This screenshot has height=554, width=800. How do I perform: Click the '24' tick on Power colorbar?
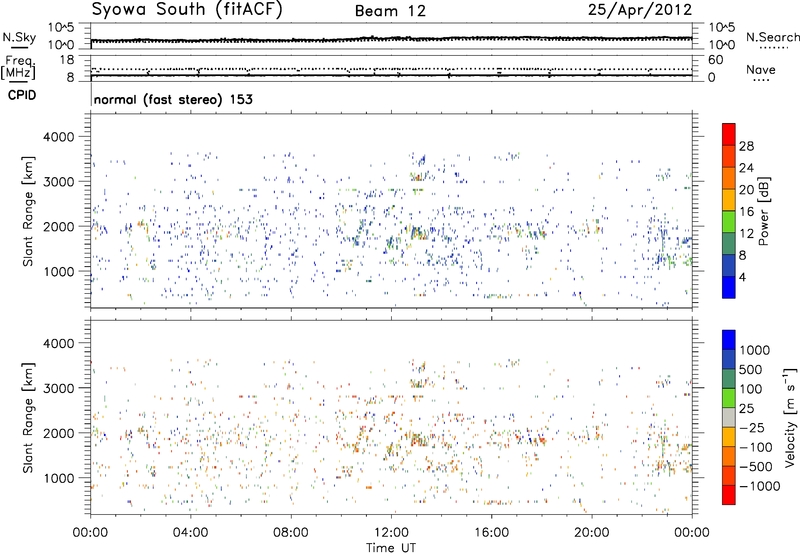tap(746, 168)
